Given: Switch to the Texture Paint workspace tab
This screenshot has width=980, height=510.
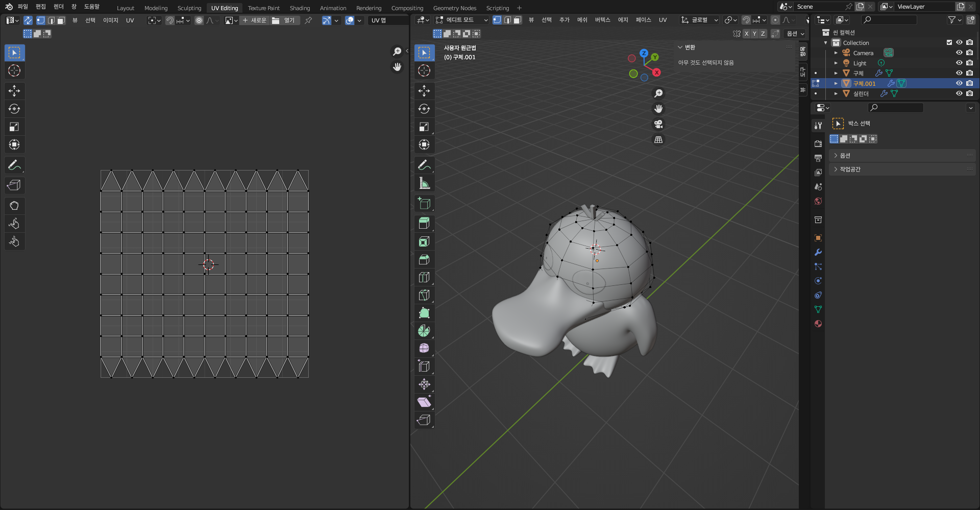Looking at the screenshot, I should tap(263, 8).
